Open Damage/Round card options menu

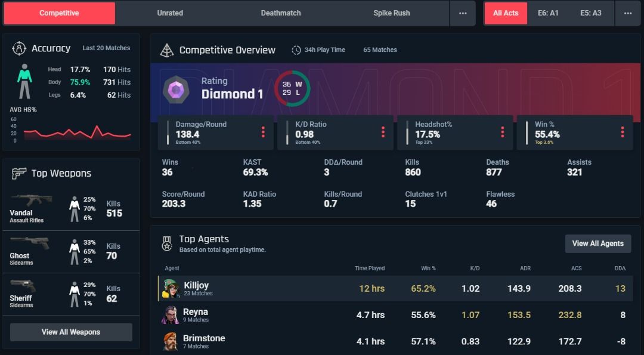[263, 132]
